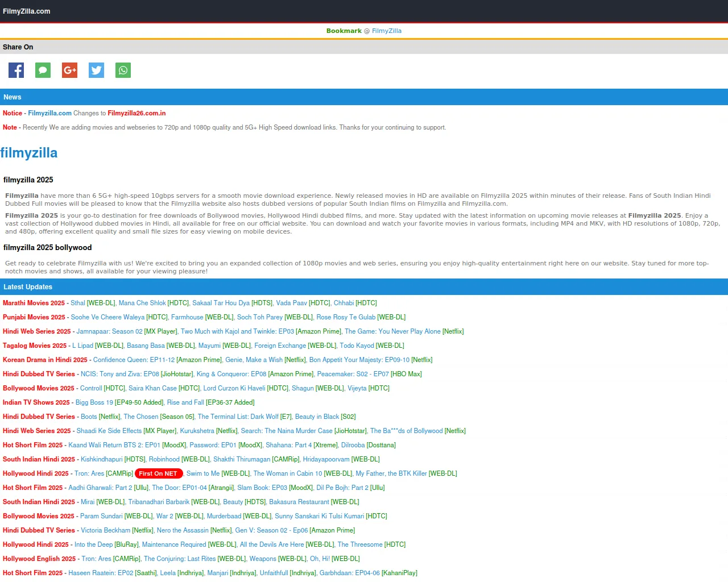Open Punjabi Movies 2025 category
Viewport: 728px width, 582px height.
click(x=34, y=317)
